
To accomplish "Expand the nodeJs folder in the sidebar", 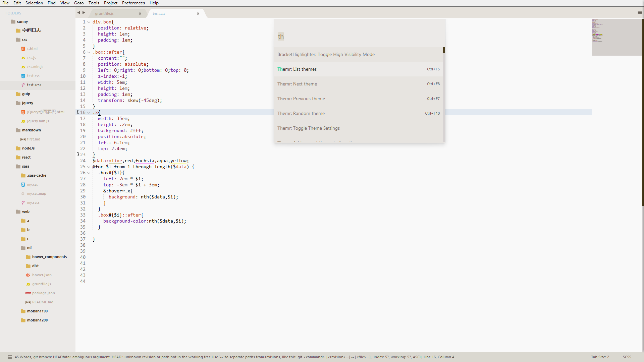I will click(28, 148).
